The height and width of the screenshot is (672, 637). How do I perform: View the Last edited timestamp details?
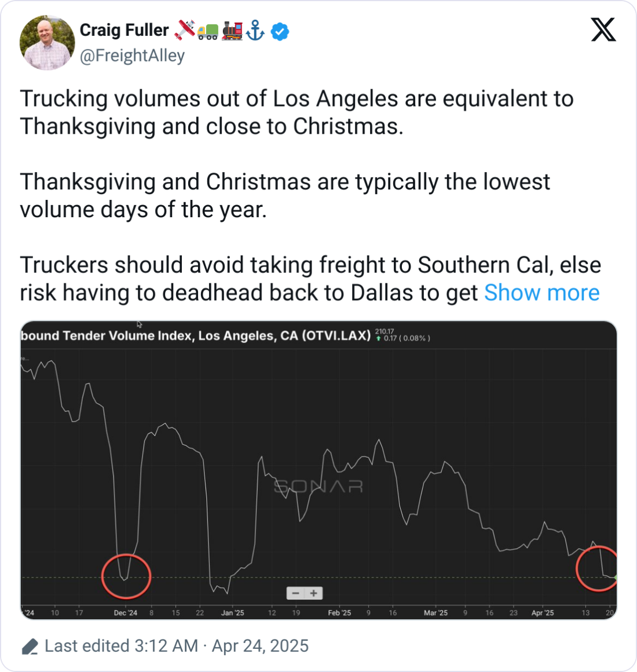[x=177, y=646]
